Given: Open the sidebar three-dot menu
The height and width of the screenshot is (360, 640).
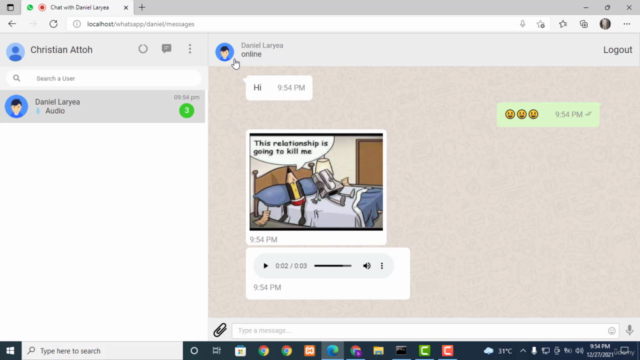Looking at the screenshot, I should [x=190, y=49].
